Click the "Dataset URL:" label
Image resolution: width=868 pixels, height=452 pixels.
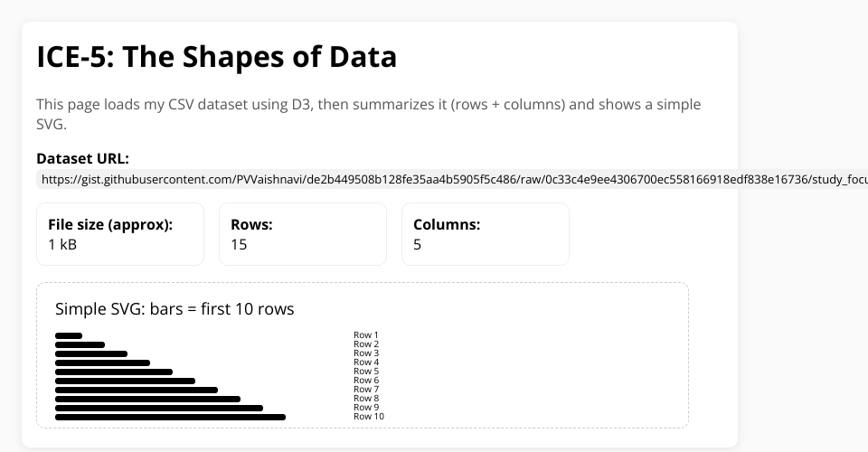coord(83,158)
